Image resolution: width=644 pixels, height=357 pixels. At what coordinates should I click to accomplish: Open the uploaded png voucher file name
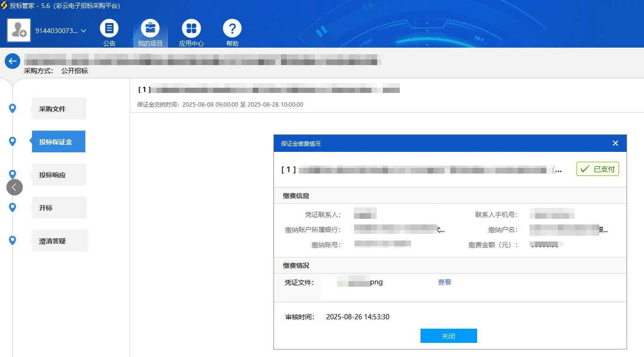tap(361, 282)
